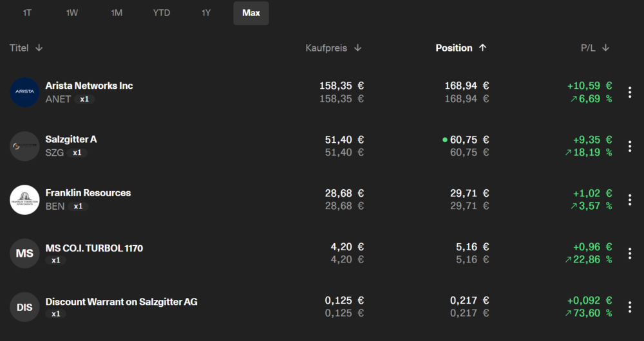Sort by the Position column header
The width and height of the screenshot is (644, 341).
454,48
